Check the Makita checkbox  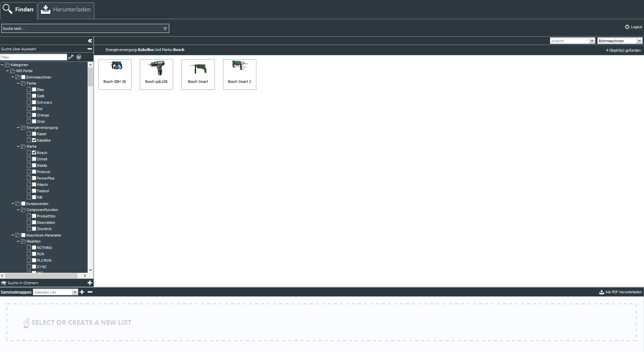34,165
